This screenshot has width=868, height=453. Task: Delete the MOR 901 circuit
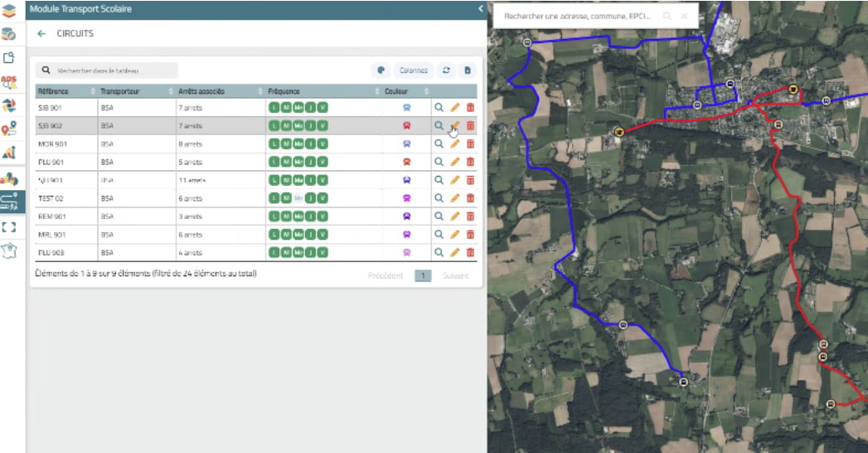(470, 144)
